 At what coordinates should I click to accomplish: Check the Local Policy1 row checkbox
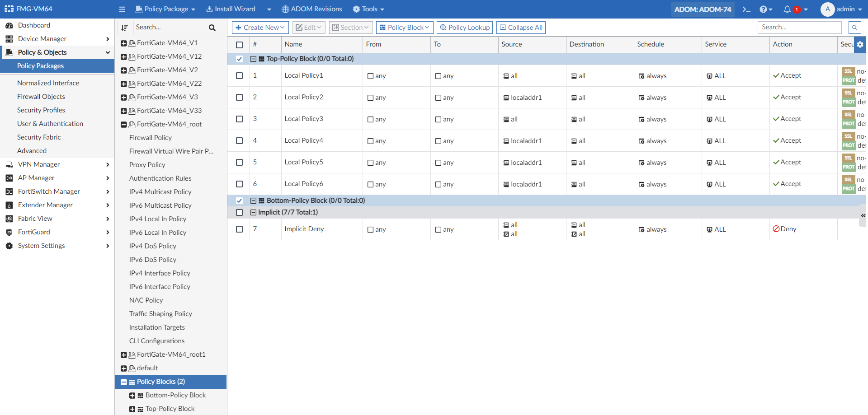[240, 76]
